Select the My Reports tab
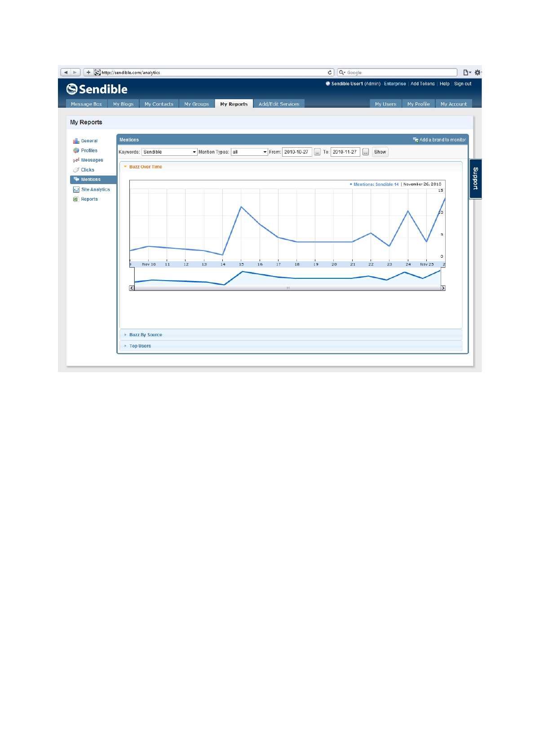This screenshot has width=535, height=756. tap(234, 104)
